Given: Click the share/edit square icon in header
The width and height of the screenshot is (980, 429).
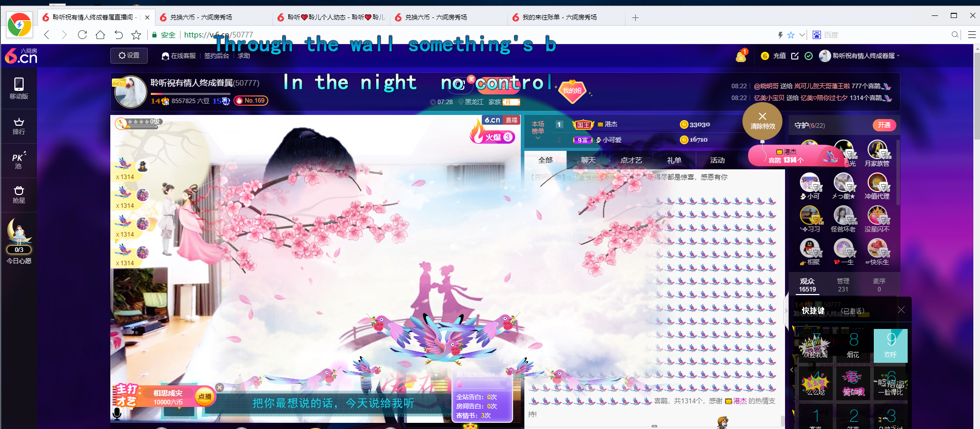Looking at the screenshot, I should click(x=795, y=56).
